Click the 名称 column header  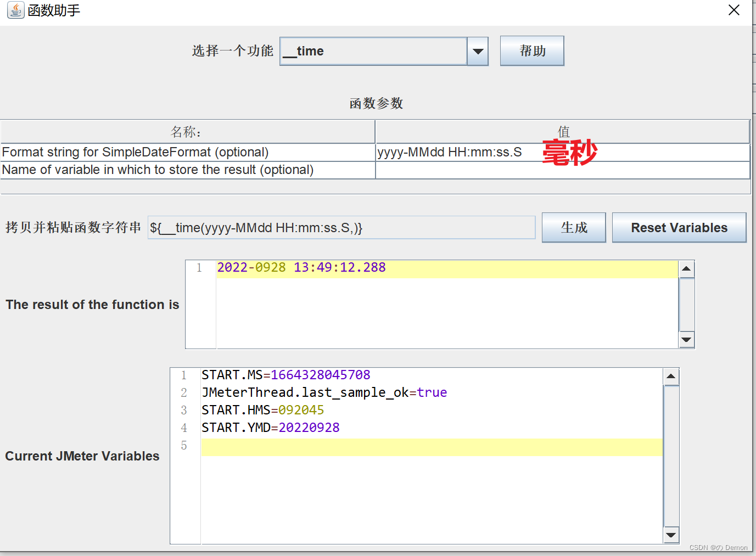(x=188, y=132)
